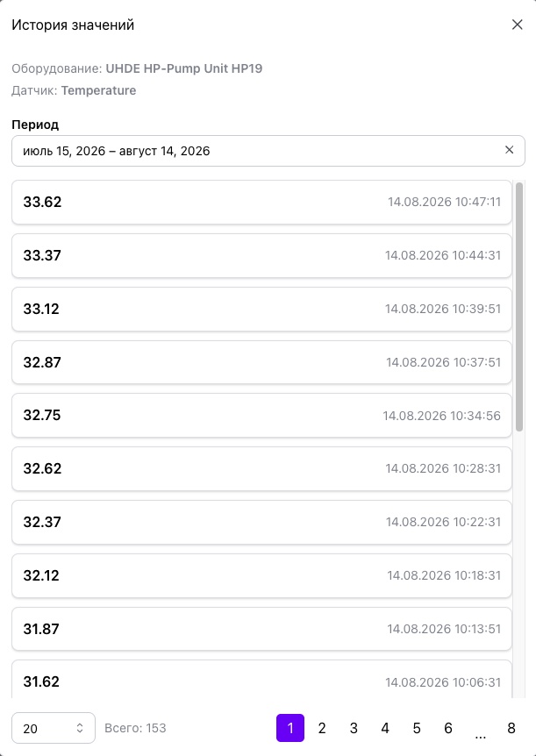Click the Период label
This screenshot has height=756, width=536.
click(x=35, y=125)
